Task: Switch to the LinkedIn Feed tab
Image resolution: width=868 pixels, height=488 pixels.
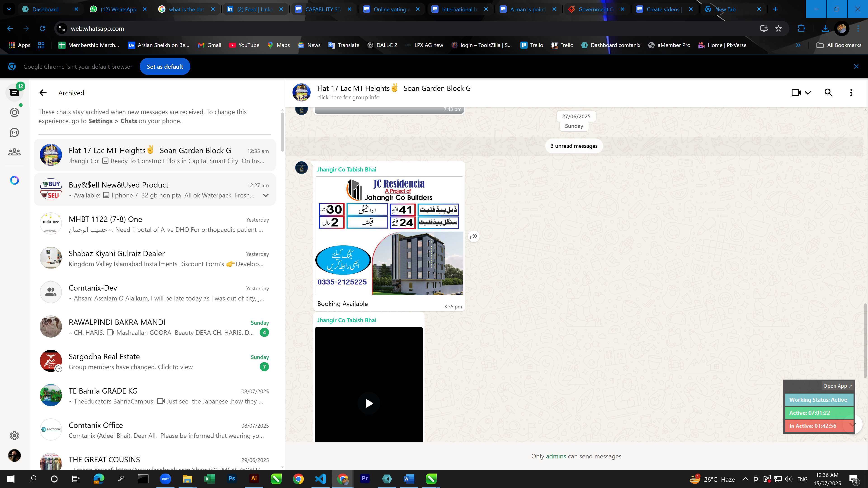Action: click(x=255, y=9)
